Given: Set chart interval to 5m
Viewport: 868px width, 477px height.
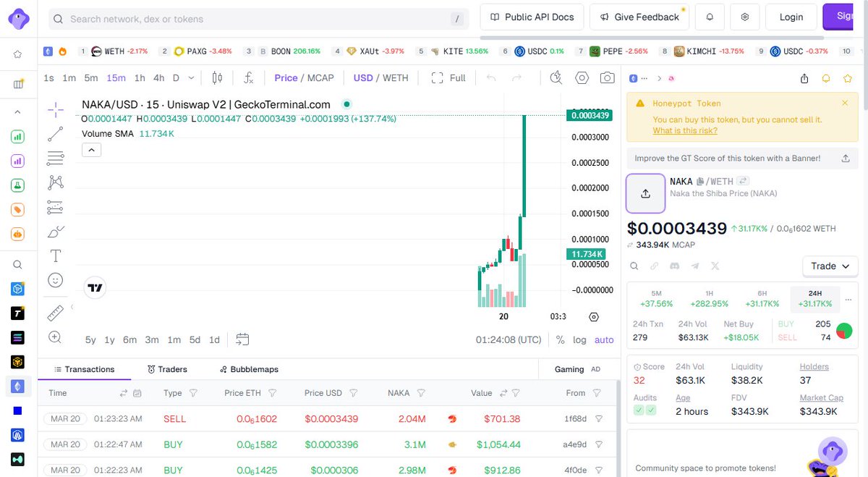Looking at the screenshot, I should 90,77.
